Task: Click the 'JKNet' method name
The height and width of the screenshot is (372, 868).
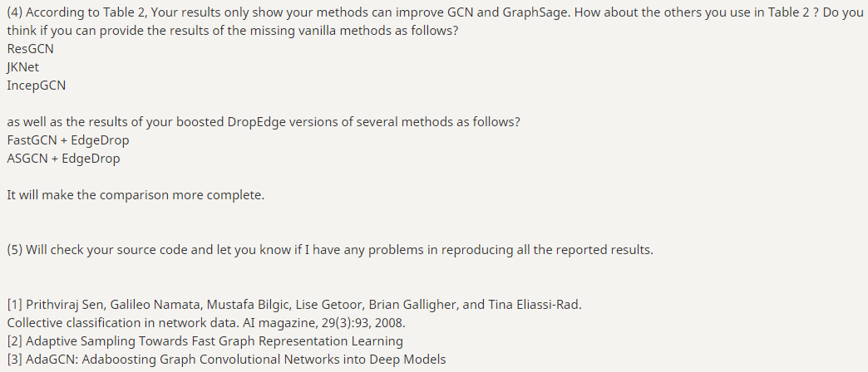Action: [23, 67]
